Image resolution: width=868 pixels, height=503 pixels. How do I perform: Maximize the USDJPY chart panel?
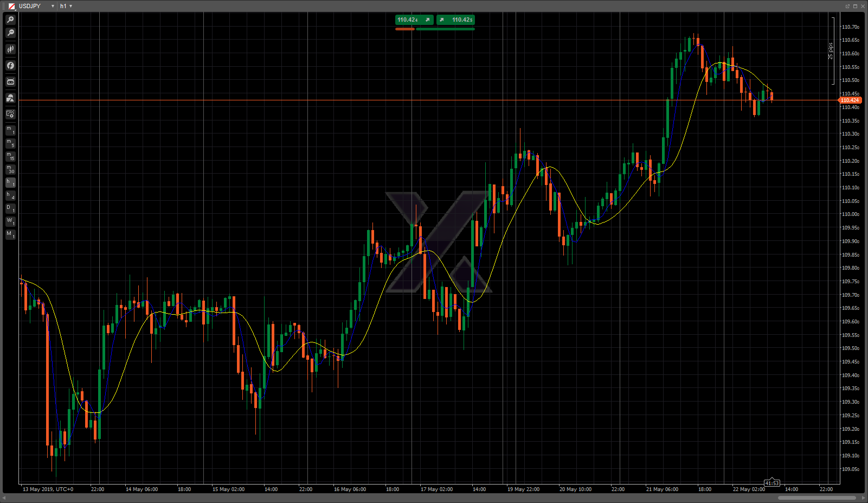[x=855, y=6]
